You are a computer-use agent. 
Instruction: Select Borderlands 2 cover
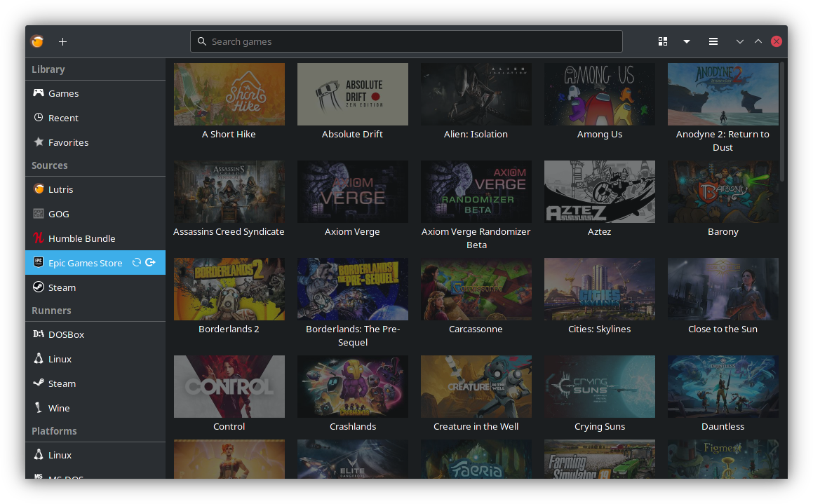click(229, 289)
